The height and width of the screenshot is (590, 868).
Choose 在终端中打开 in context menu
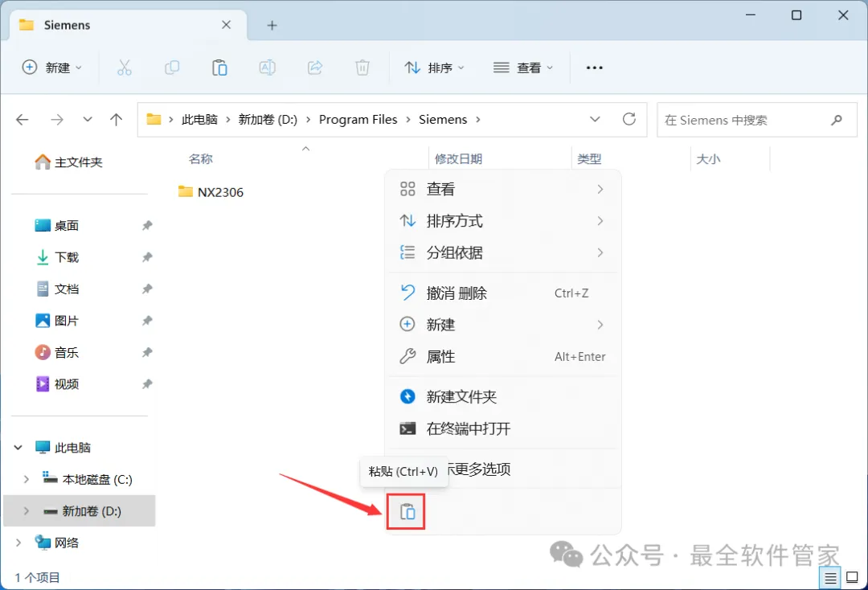502,428
